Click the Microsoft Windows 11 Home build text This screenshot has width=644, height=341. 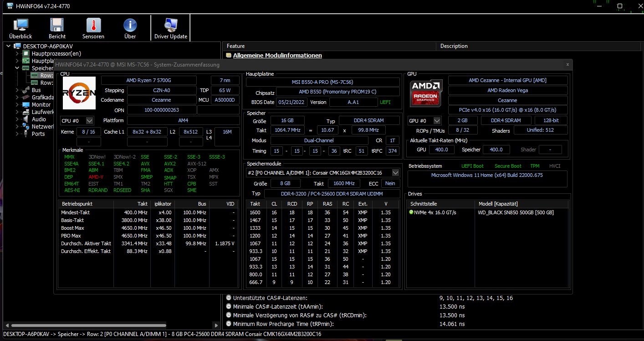click(x=487, y=175)
